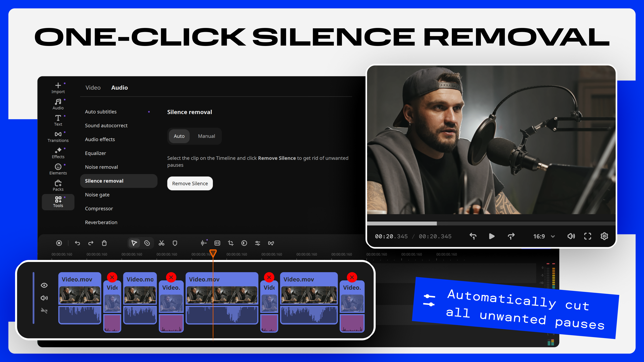Select Noise gate from the audio tools list

pyautogui.click(x=97, y=195)
